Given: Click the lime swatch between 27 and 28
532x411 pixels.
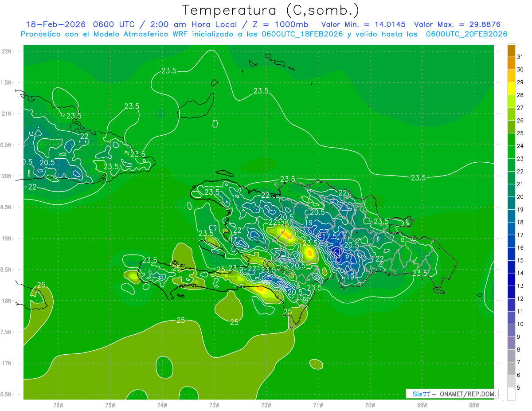Looking at the screenshot, I should pos(511,102).
